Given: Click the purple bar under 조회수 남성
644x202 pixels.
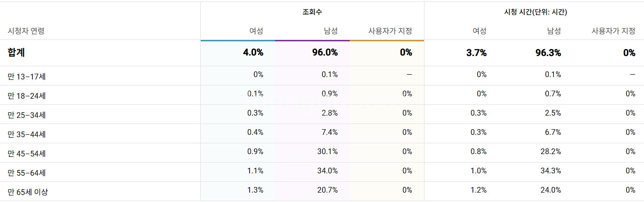Looking at the screenshot, I should 312,40.
